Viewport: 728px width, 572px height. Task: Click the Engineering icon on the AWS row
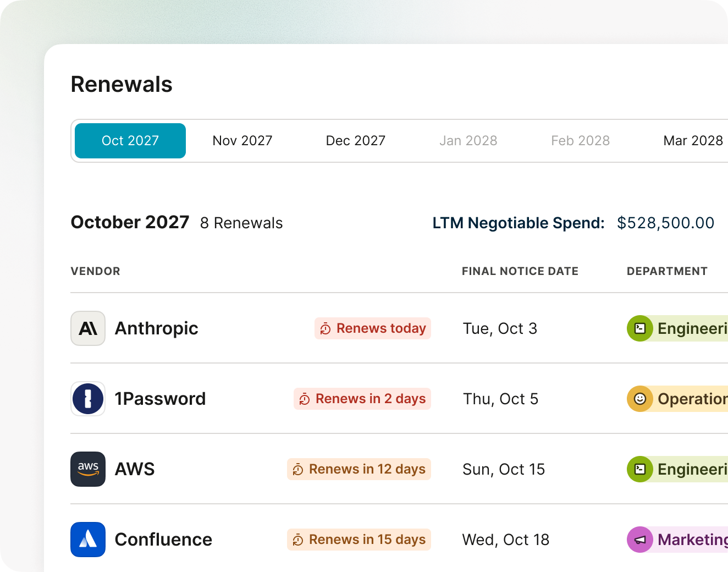click(640, 469)
